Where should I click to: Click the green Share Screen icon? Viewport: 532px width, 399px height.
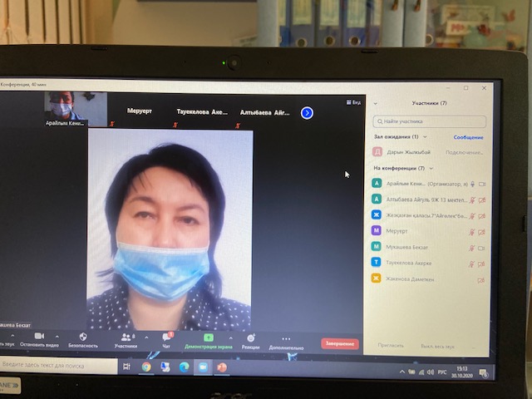[208, 337]
